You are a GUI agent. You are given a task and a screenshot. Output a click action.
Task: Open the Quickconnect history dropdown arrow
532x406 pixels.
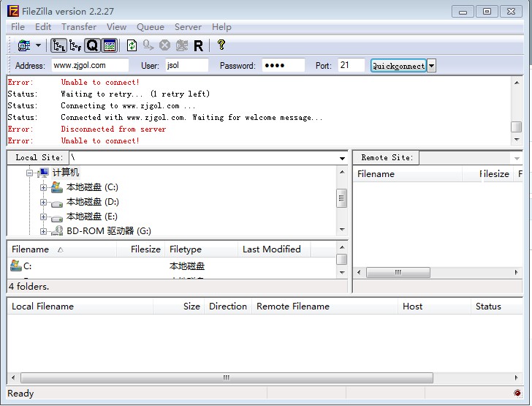[x=431, y=66]
